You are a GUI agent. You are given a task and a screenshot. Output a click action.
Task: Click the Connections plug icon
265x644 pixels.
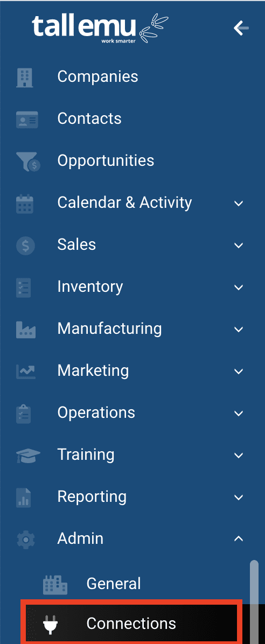pos(51,625)
